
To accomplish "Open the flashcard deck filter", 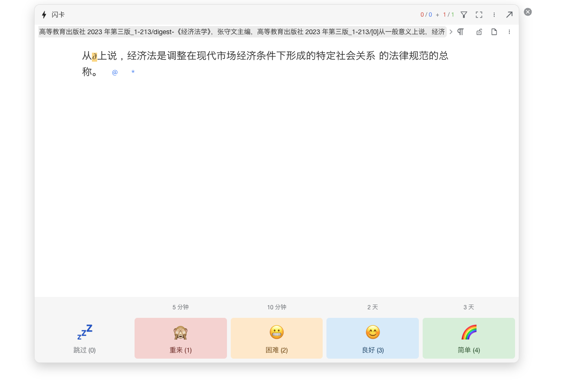I will point(464,14).
